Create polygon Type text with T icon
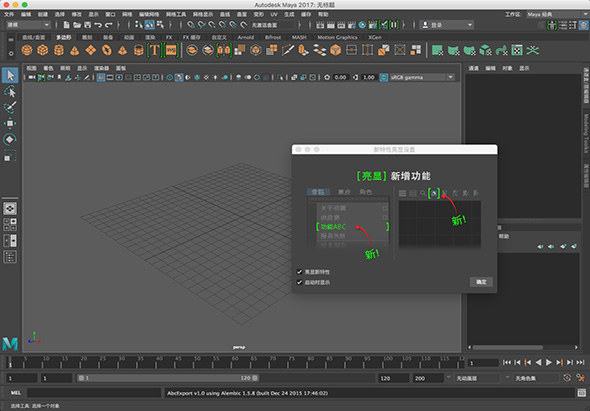 point(154,50)
